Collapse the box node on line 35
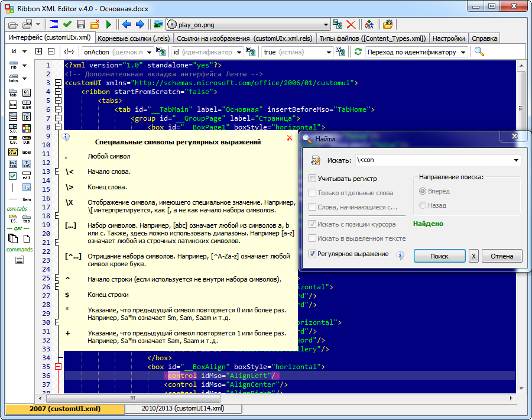Viewport: 532px width, 420px height. [x=58, y=367]
